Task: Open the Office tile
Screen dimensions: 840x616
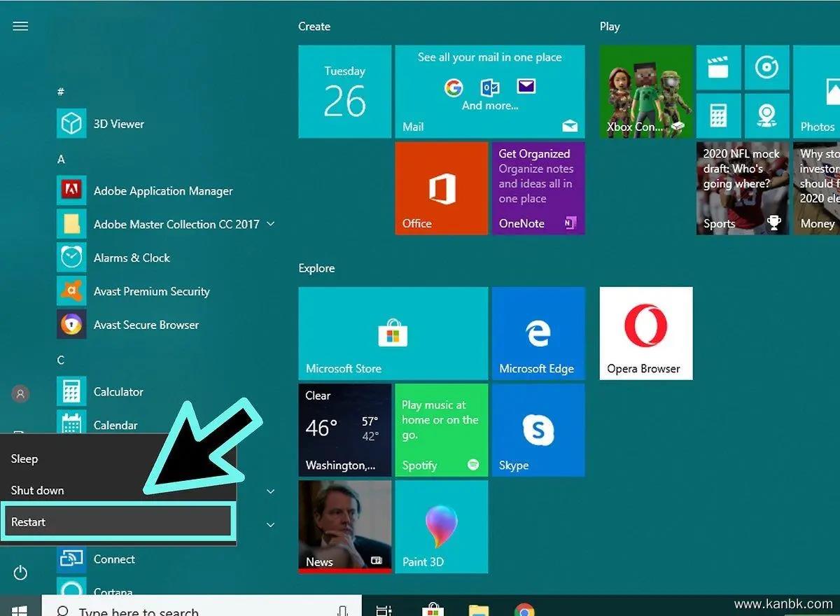Action: (441, 188)
